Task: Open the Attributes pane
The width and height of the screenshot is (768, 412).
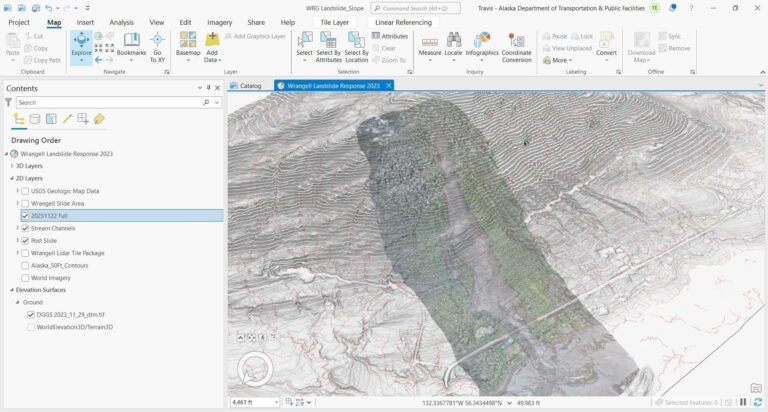Action: pyautogui.click(x=390, y=36)
